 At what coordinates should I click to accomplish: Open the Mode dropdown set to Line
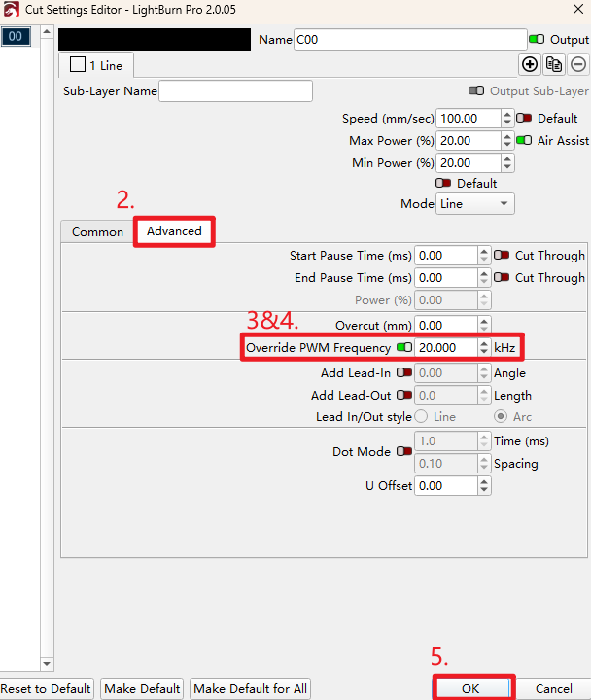[475, 204]
